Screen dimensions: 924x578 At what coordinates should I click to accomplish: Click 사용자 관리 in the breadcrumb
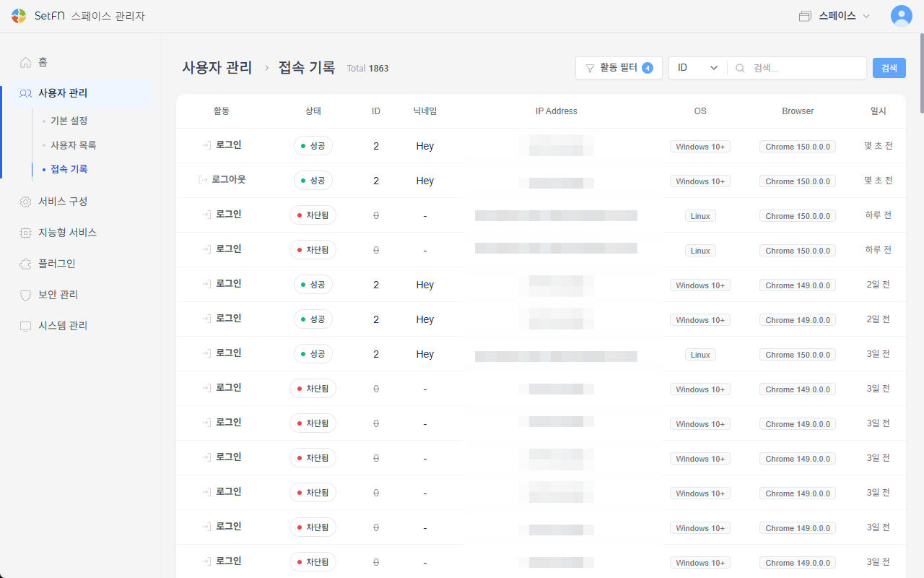click(217, 68)
